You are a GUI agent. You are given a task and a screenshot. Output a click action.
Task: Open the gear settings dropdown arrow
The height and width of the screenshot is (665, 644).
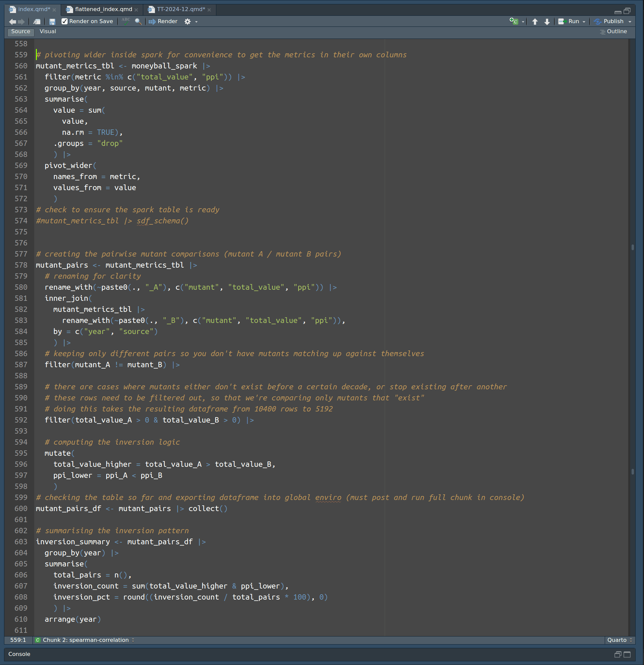(196, 22)
